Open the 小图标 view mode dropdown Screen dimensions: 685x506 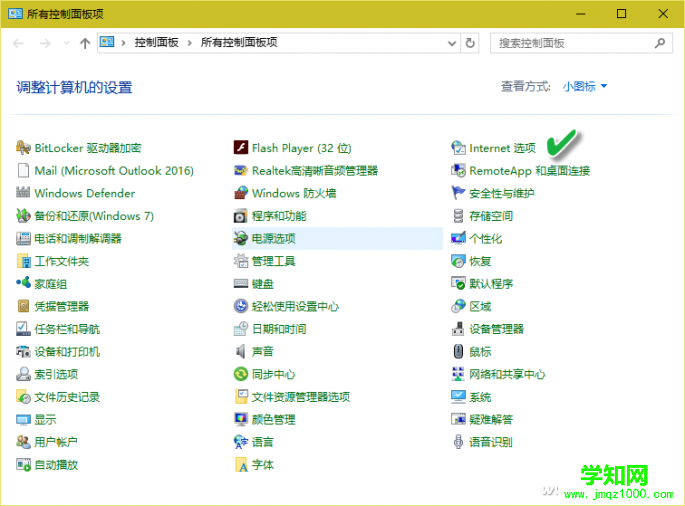585,87
